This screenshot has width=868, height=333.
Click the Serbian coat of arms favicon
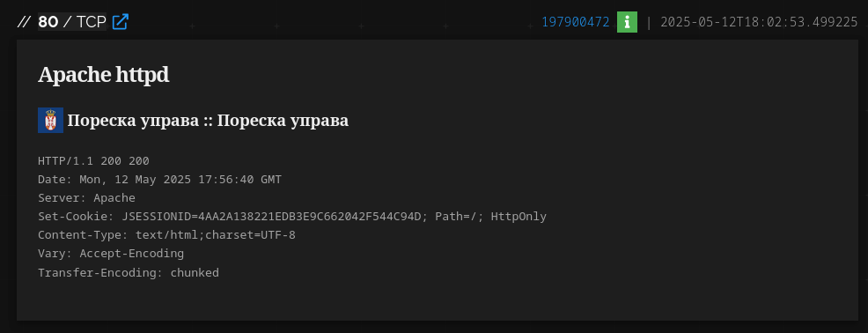tap(50, 120)
